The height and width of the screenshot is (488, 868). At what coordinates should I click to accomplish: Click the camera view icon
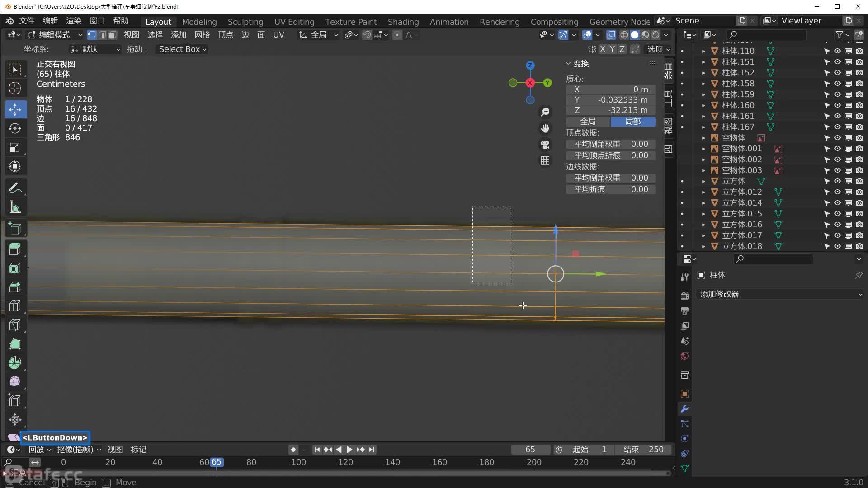pos(545,145)
